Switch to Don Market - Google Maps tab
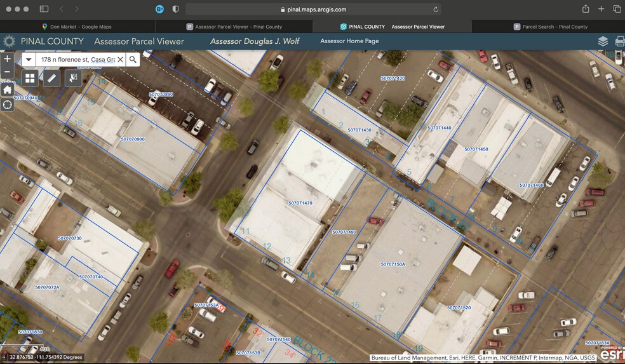625x364 pixels. [x=77, y=27]
